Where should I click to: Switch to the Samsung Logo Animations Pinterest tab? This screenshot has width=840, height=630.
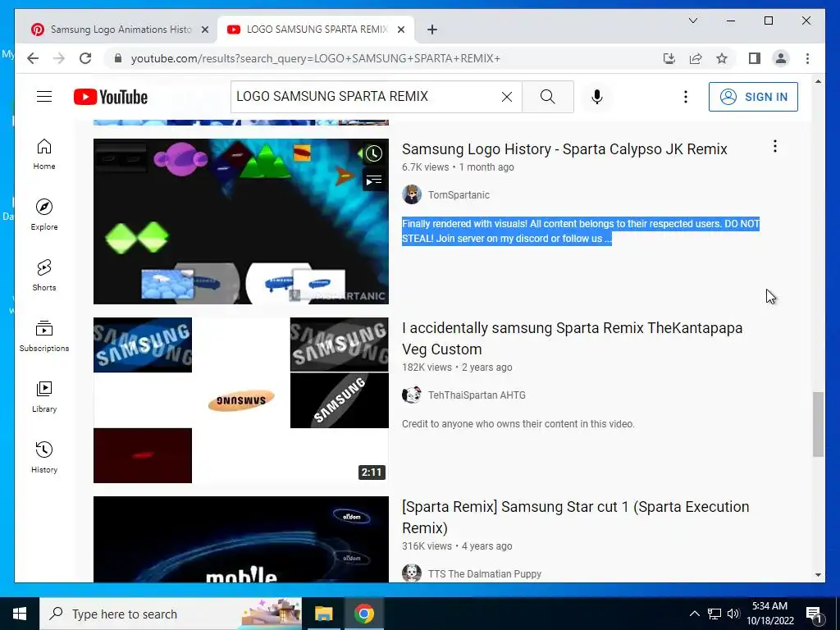click(121, 30)
